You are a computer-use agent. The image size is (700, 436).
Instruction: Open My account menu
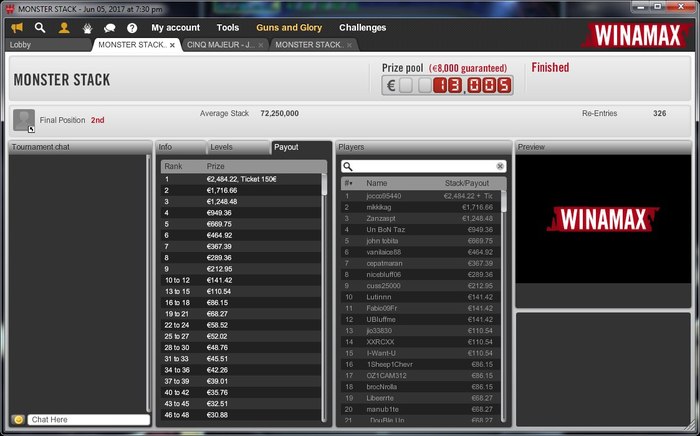pos(175,28)
